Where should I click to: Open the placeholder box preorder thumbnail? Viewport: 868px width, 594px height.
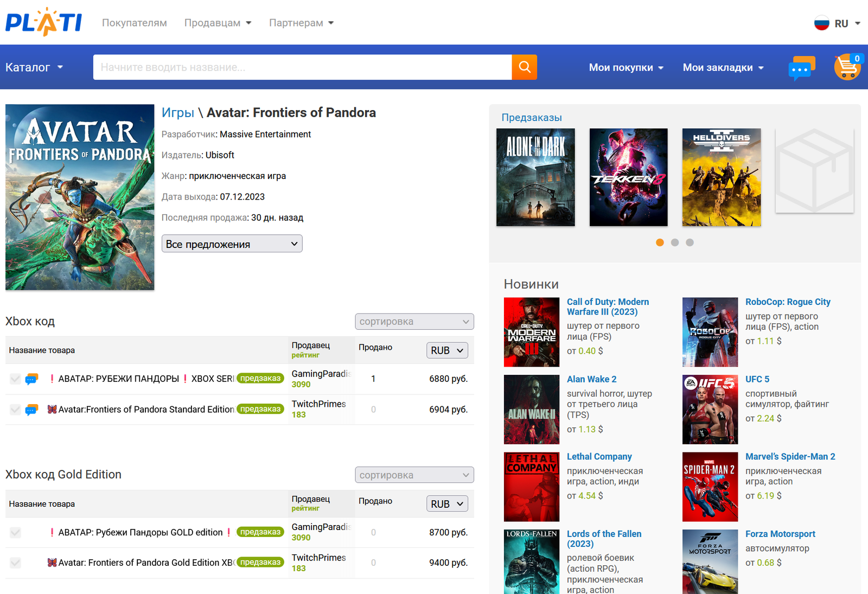click(x=814, y=170)
